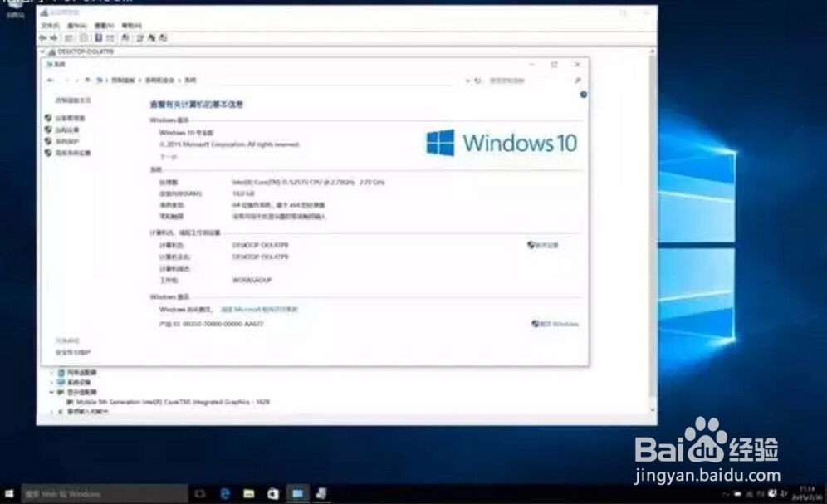Click the blue Help icon in Device Manager toolbar
827x504 pixels.
98,38
